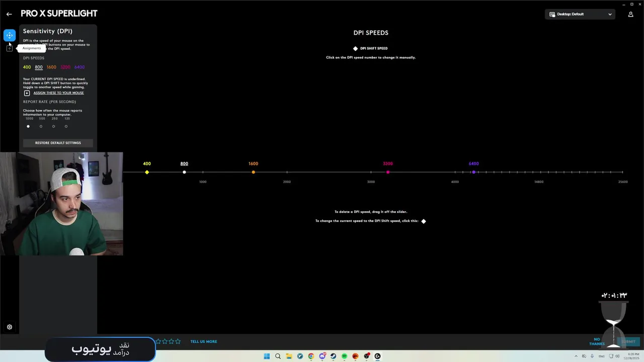This screenshot has height=362, width=644.
Task: Open Windows Start menu
Action: coord(267,356)
